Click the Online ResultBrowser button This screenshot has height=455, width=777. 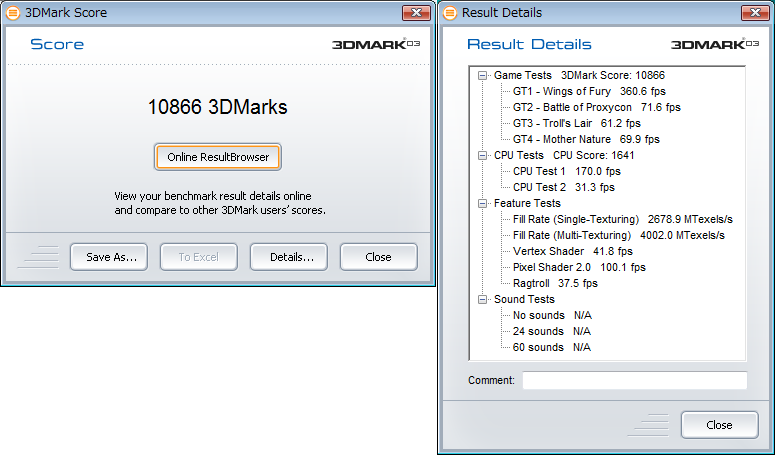point(218,157)
